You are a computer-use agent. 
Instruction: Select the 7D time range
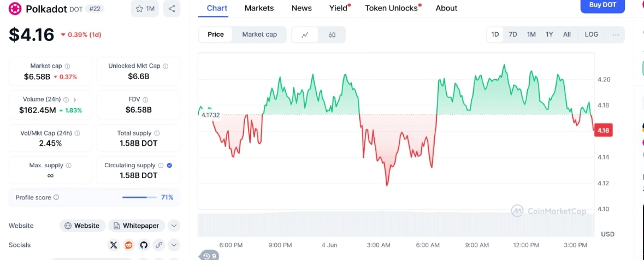tap(513, 34)
